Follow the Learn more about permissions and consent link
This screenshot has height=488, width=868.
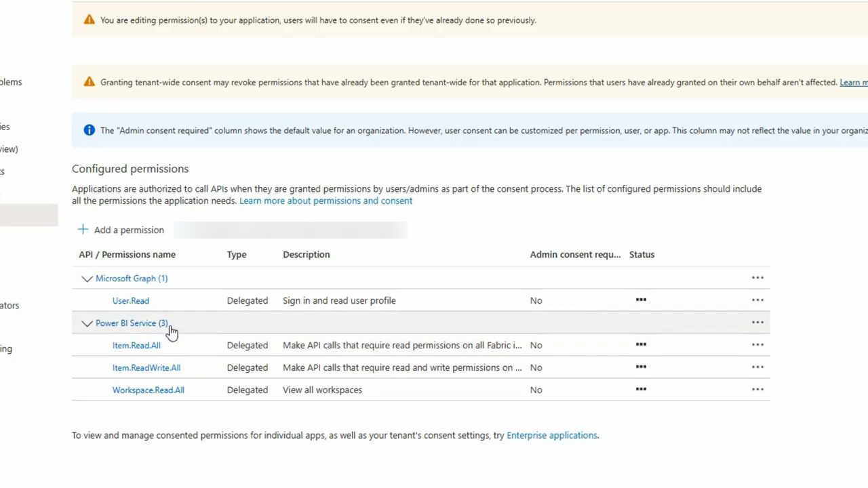tap(325, 201)
